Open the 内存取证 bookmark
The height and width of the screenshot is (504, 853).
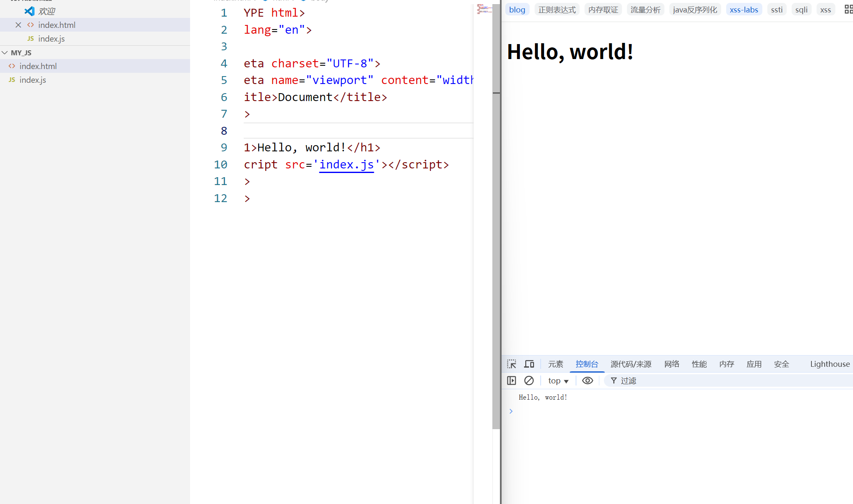coord(603,10)
